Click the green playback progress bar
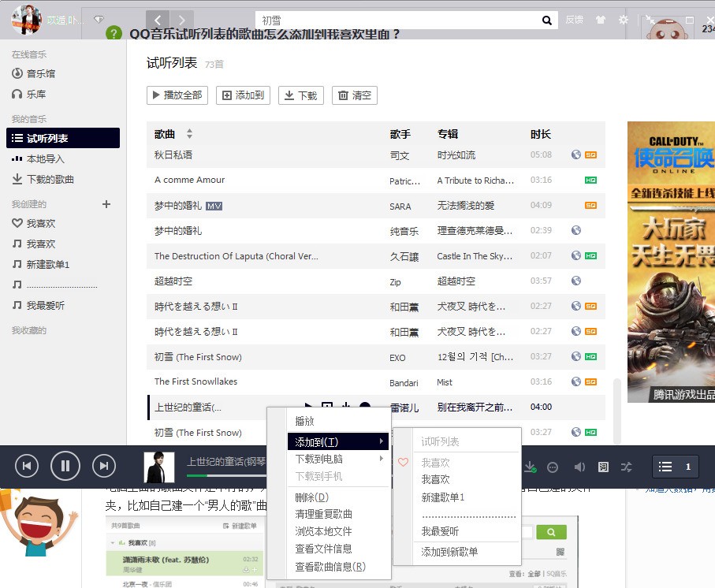This screenshot has height=588, width=715. click(196, 476)
